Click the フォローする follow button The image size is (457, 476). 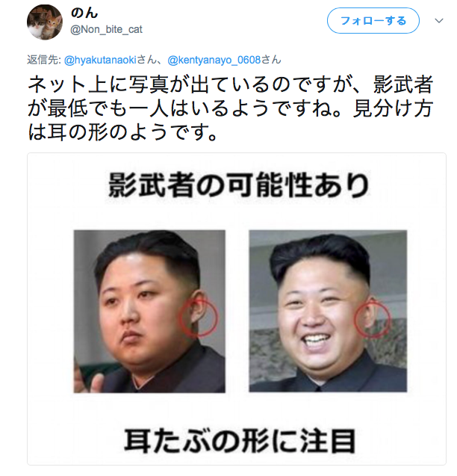[373, 21]
